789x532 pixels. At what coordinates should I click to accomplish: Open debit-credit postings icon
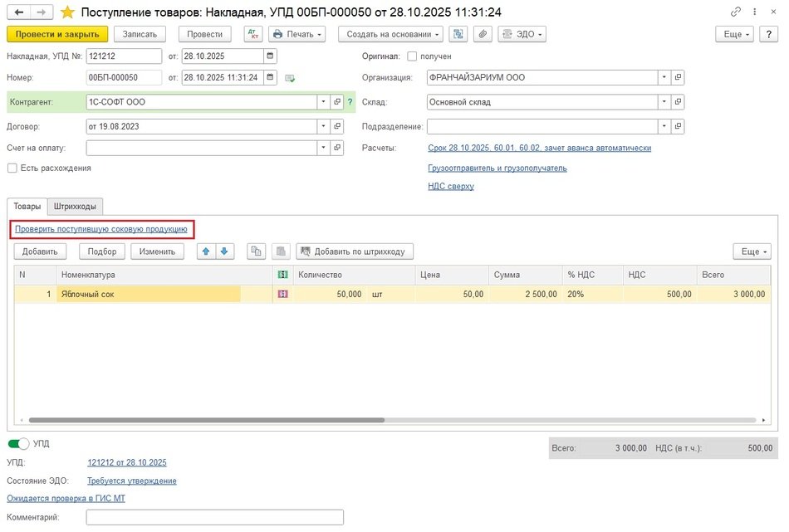253,34
